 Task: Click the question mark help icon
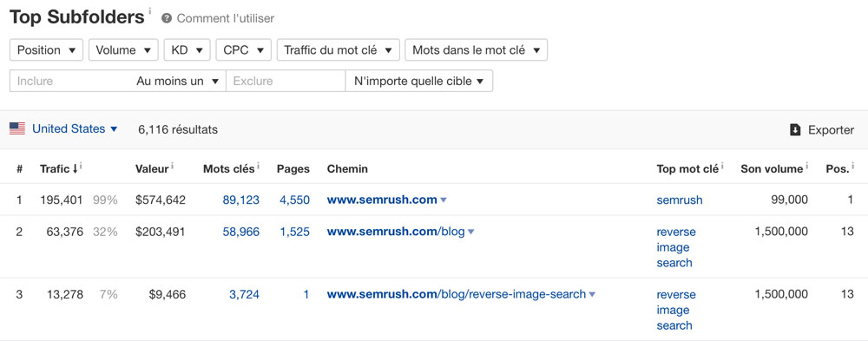coord(167,18)
